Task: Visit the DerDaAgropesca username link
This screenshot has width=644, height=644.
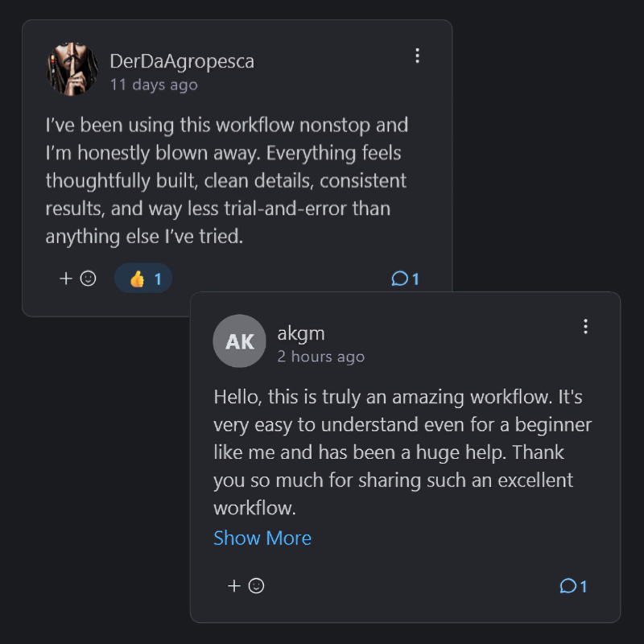Action: click(x=182, y=61)
